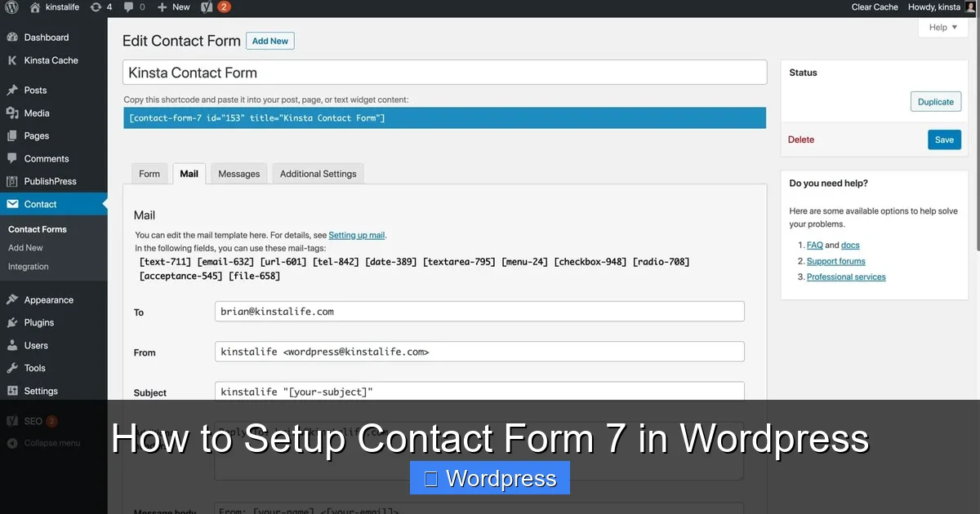Open the Settings sidebar icon
This screenshot has width=980, height=514.
12,392
